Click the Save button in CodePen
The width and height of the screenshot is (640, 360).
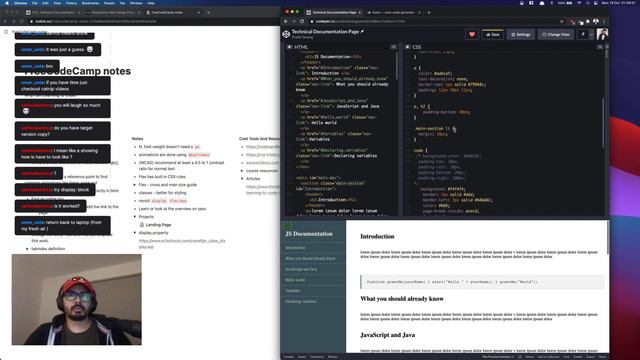493,35
